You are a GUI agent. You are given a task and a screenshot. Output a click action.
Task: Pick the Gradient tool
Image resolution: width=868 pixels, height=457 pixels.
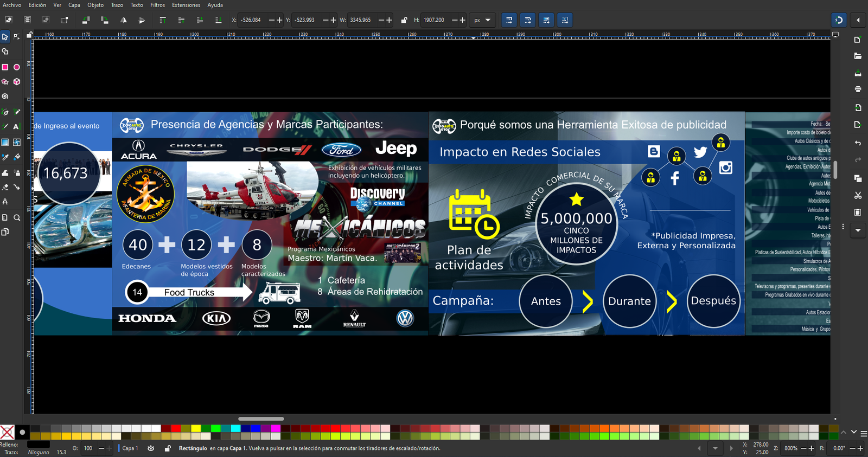point(5,142)
